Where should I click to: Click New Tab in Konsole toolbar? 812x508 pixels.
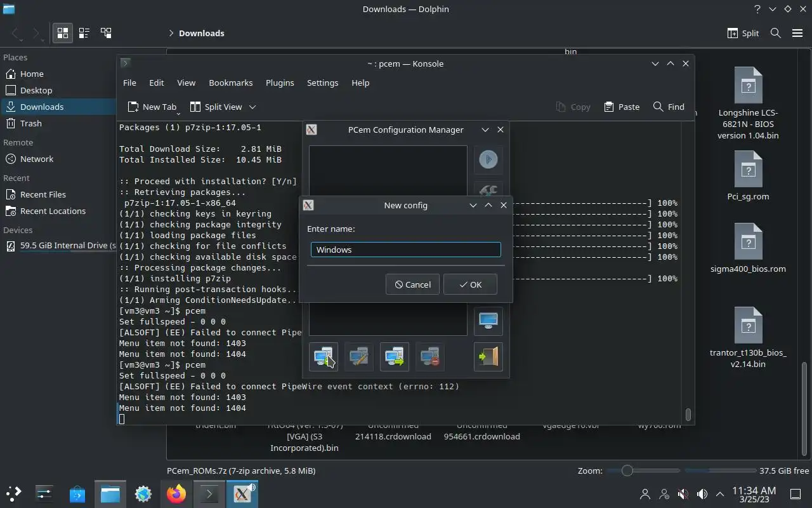click(152, 107)
